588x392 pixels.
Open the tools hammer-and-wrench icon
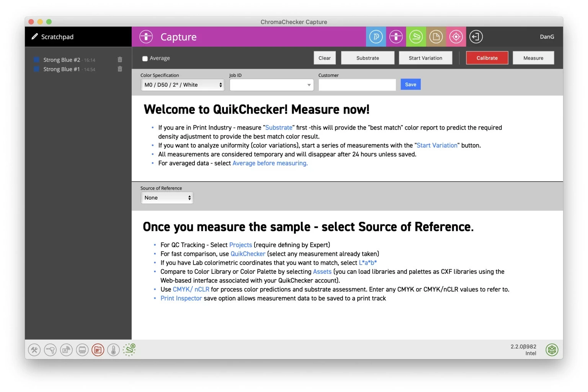[34, 350]
